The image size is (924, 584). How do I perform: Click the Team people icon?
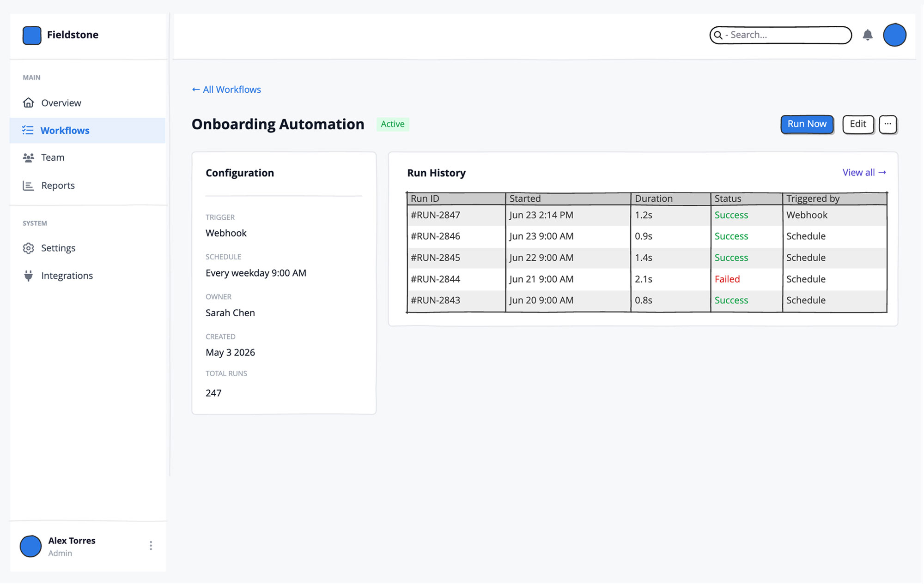[28, 157]
